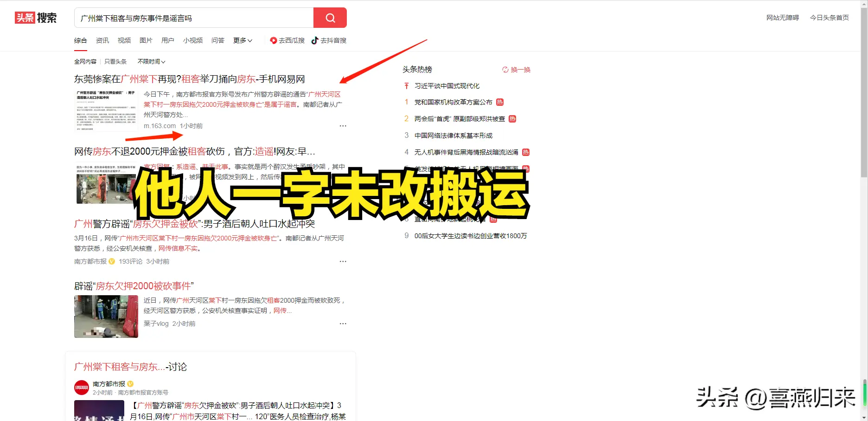Expand the 更多 search category dropdown
Screen dimensions: 868x421
coord(243,40)
